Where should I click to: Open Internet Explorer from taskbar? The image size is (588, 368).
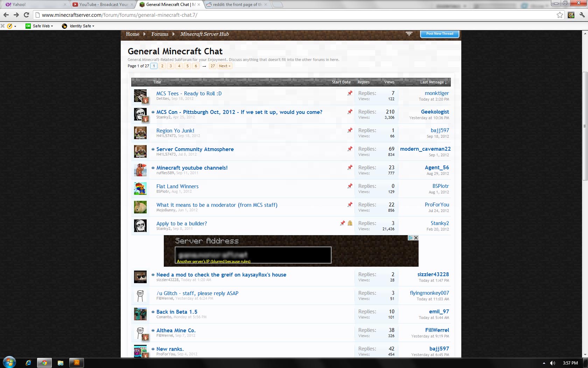pyautogui.click(x=28, y=363)
